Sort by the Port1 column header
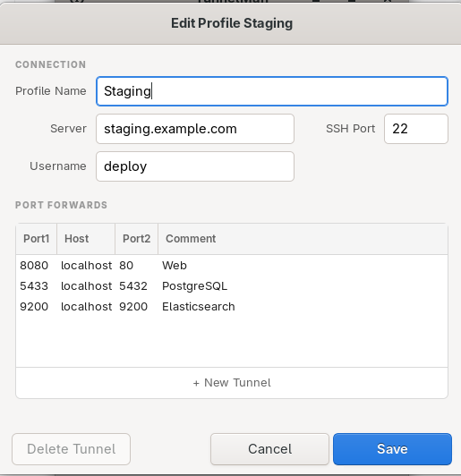 pos(37,239)
